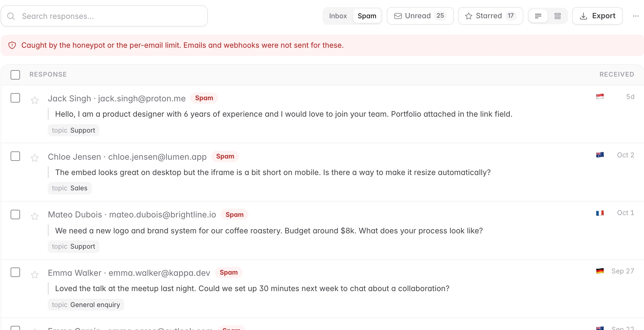Click the RECEIVED column header
The image size is (644, 330).
pos(617,74)
